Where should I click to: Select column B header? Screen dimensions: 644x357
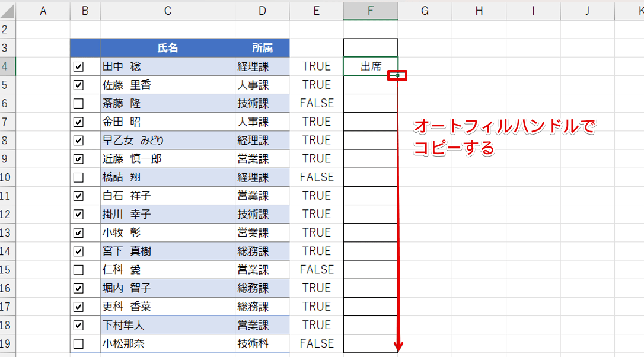point(85,11)
